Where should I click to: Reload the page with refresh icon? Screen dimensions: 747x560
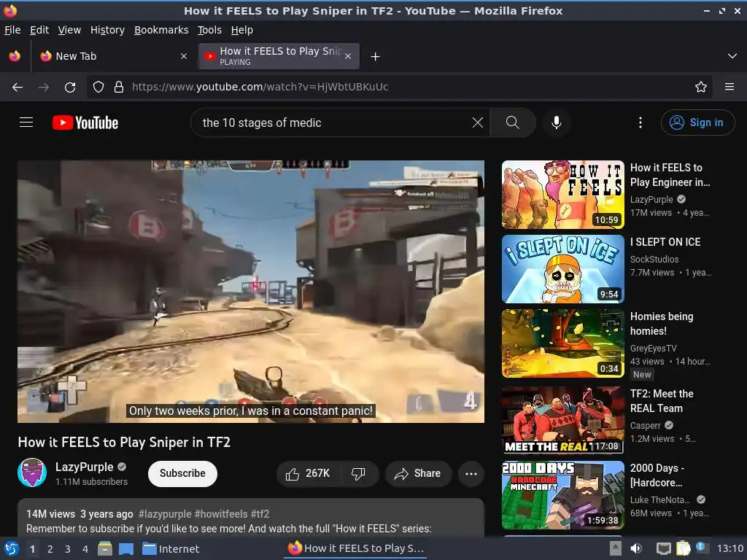70,87
